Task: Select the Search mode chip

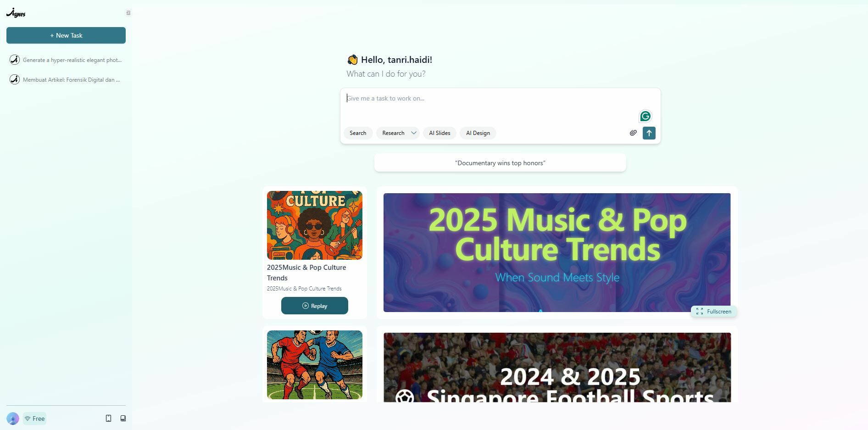Action: click(x=358, y=133)
